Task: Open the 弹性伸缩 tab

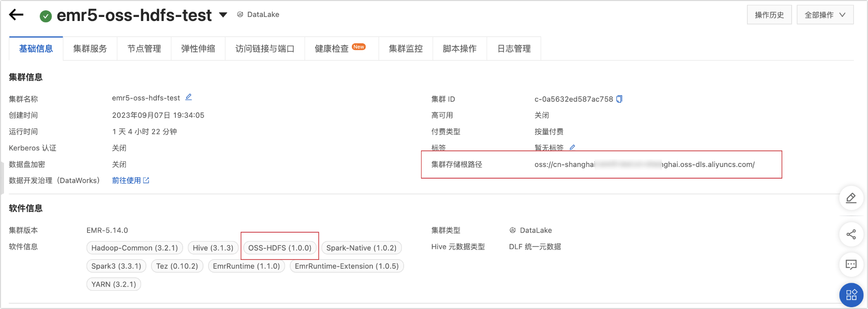Action: (198, 49)
